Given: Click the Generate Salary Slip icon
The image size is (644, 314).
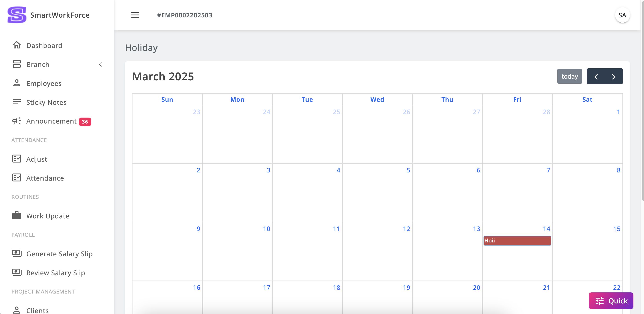Looking at the screenshot, I should (x=17, y=253).
